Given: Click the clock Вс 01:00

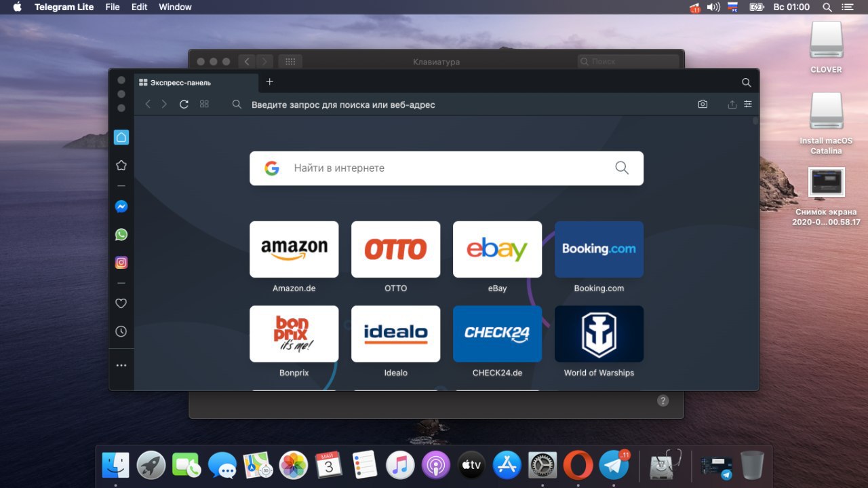Looking at the screenshot, I should (791, 7).
